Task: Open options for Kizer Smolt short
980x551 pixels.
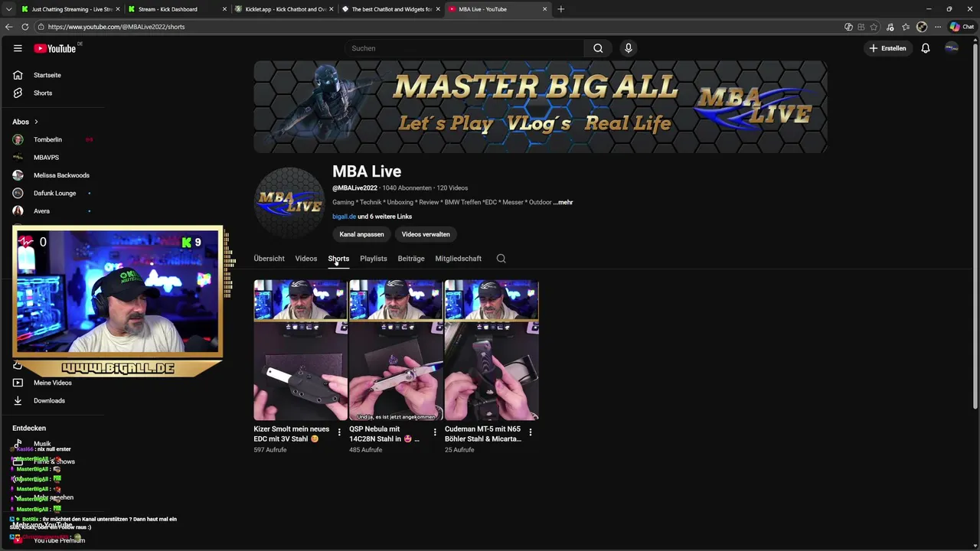Action: coord(339,432)
